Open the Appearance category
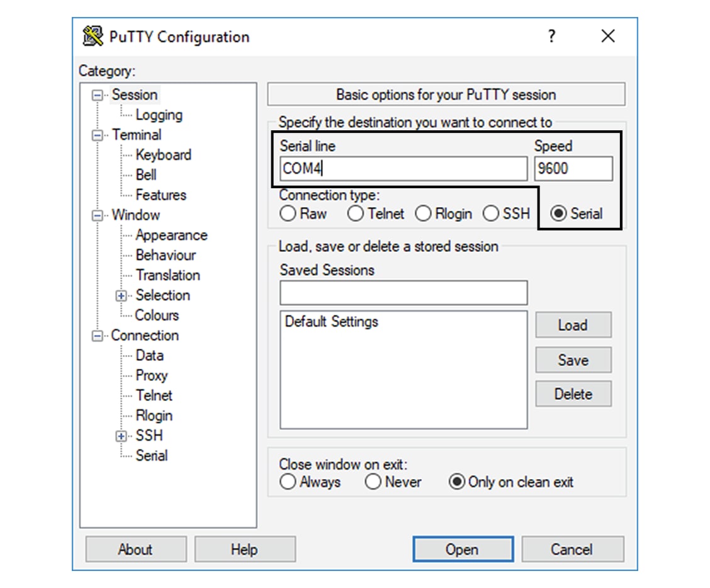This screenshot has height=588, width=710. [x=171, y=235]
